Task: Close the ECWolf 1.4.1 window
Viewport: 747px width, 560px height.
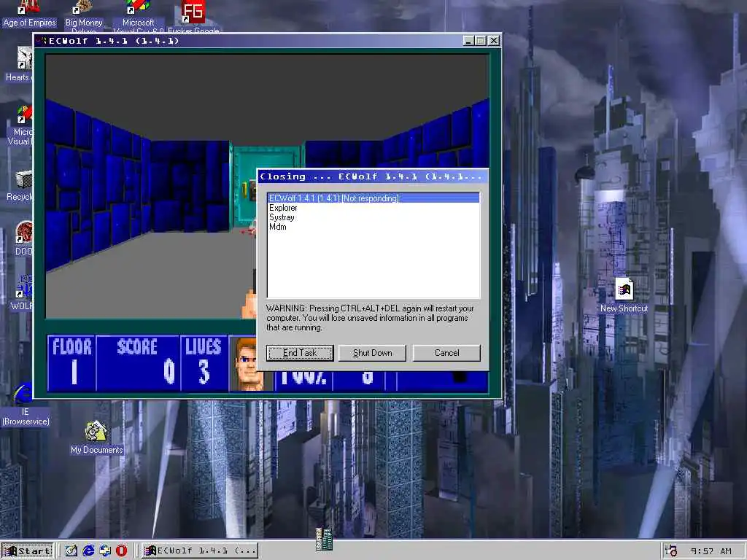Action: coord(494,41)
